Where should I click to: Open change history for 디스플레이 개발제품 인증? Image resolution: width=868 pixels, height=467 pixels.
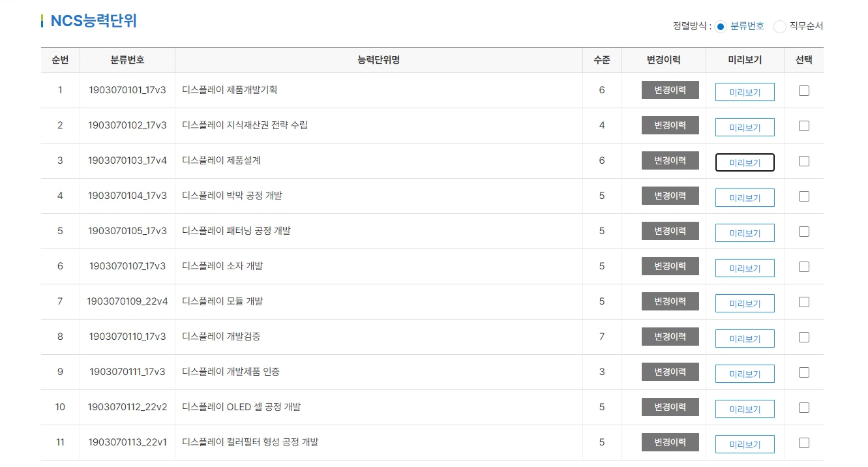pyautogui.click(x=670, y=371)
